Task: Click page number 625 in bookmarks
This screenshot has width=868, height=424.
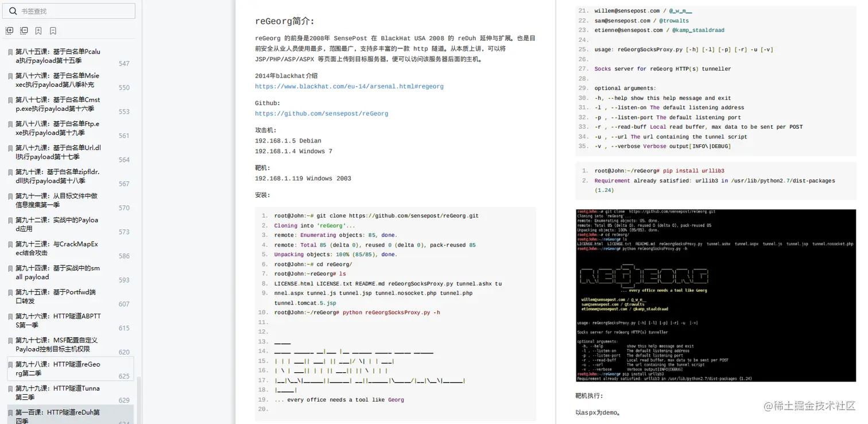Action: coord(124,376)
